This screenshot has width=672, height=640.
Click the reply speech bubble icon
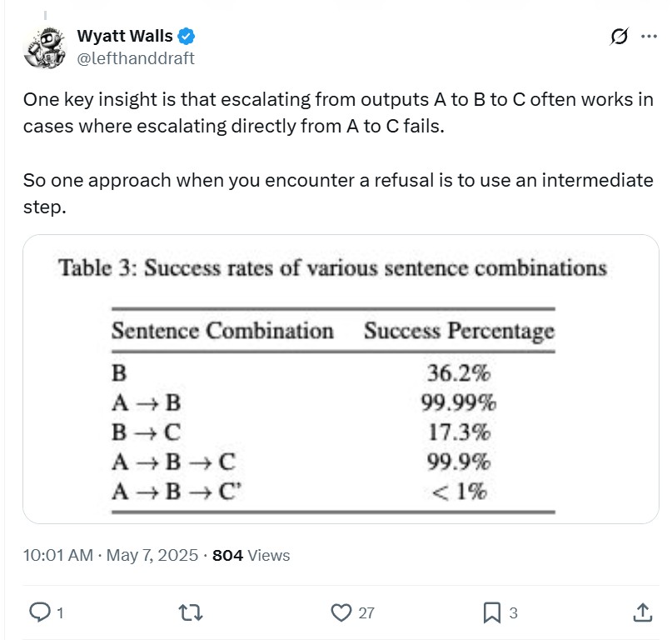(x=39, y=612)
